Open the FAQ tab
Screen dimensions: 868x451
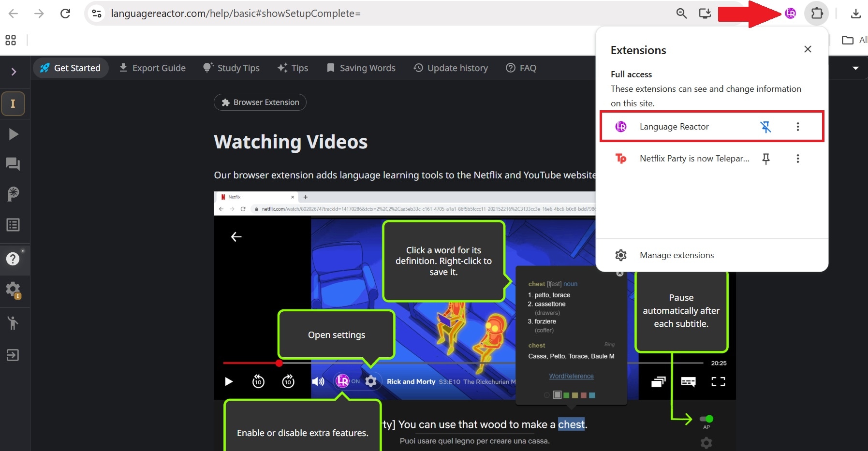pyautogui.click(x=521, y=68)
